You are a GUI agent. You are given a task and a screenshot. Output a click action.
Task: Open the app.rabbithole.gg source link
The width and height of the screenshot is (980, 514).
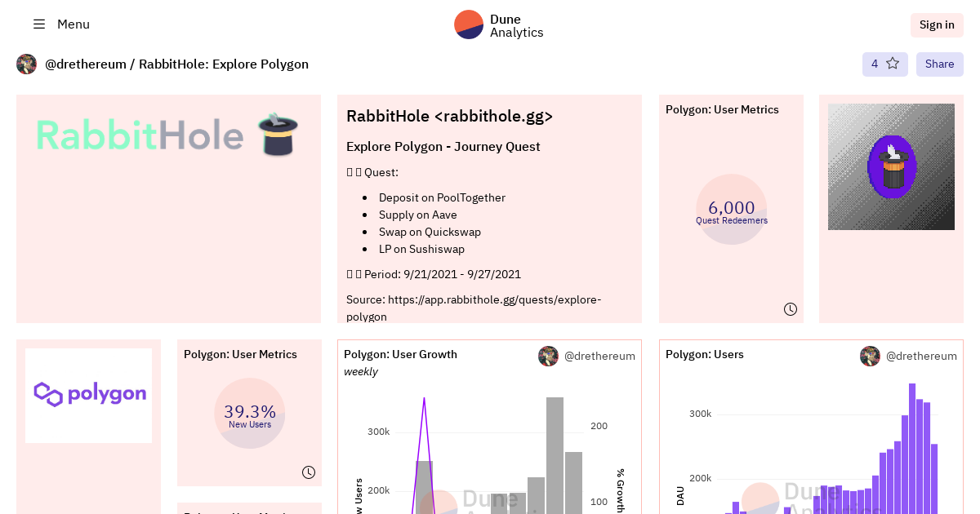point(474,308)
